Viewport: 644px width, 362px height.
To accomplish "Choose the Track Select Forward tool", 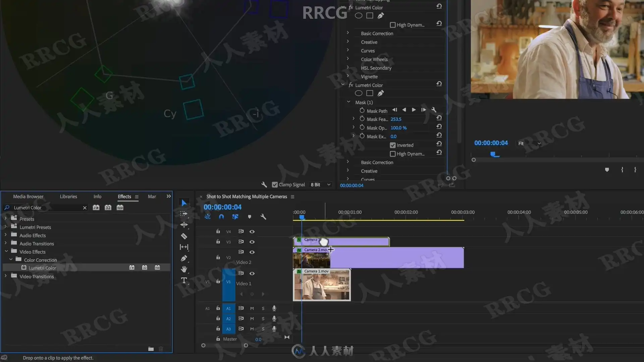I will click(x=184, y=214).
